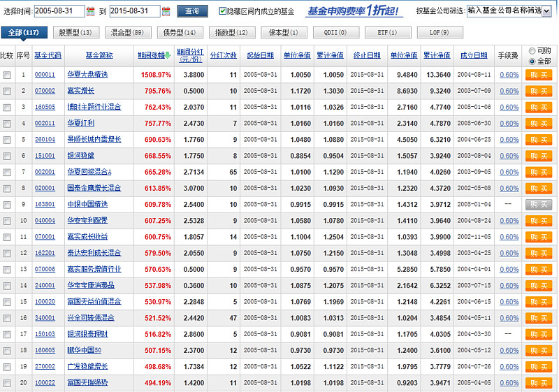Viewport: 559px width, 392px height.
Task: Check compare box for 嘉实增长 row
Action: [7, 92]
